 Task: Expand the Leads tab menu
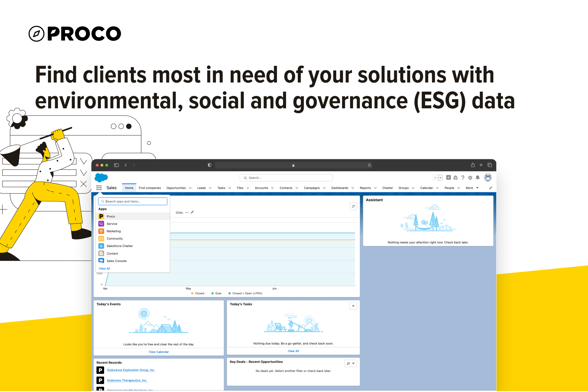(x=210, y=188)
